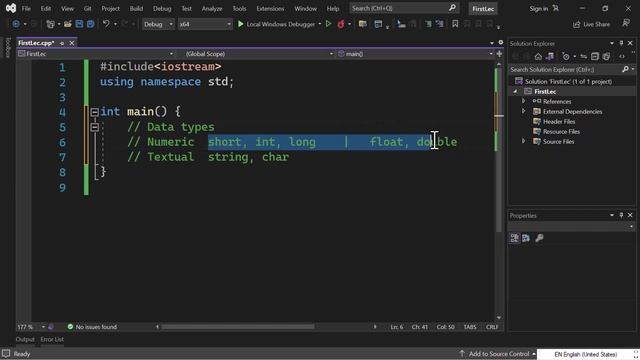Switch views icon in Solution Explorer
640x360 pixels.
click(550, 56)
